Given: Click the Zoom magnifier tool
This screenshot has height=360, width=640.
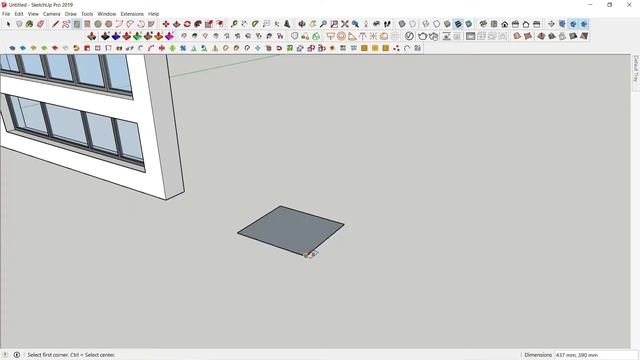Looking at the screenshot, I should coord(323,24).
